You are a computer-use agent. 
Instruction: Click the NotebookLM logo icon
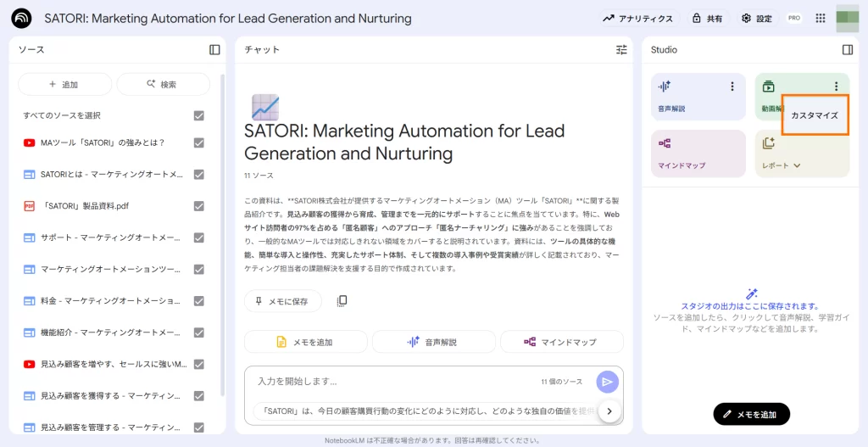(x=21, y=19)
